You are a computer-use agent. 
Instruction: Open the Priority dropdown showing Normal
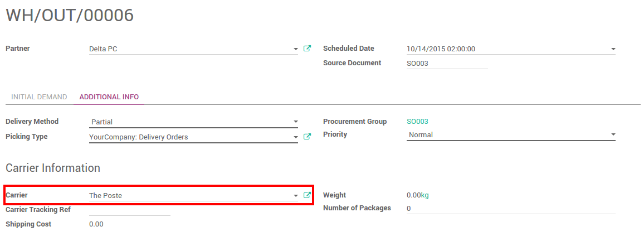pos(511,135)
